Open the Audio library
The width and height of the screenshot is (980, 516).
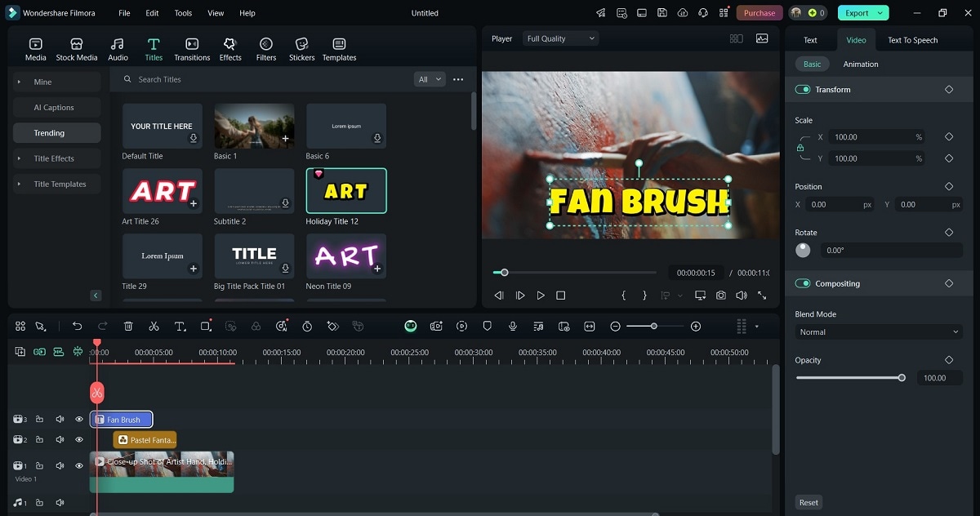118,49
